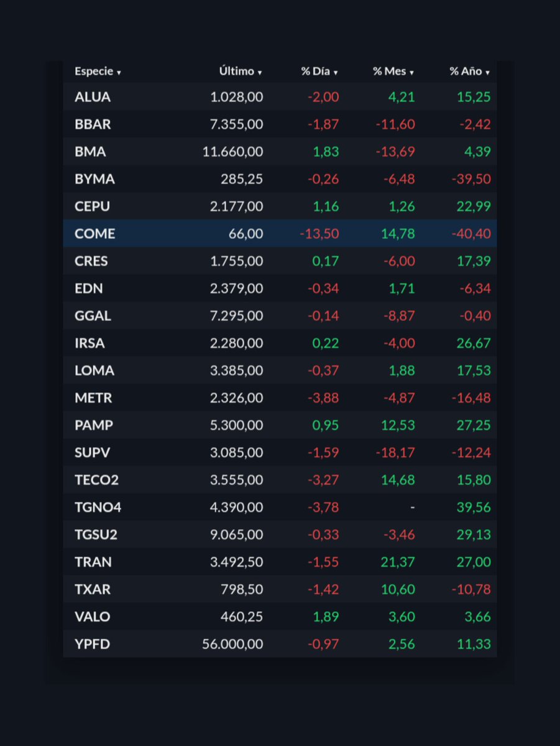Click PAMP monthly change 12,53
This screenshot has width=560, height=746.
[398, 425]
